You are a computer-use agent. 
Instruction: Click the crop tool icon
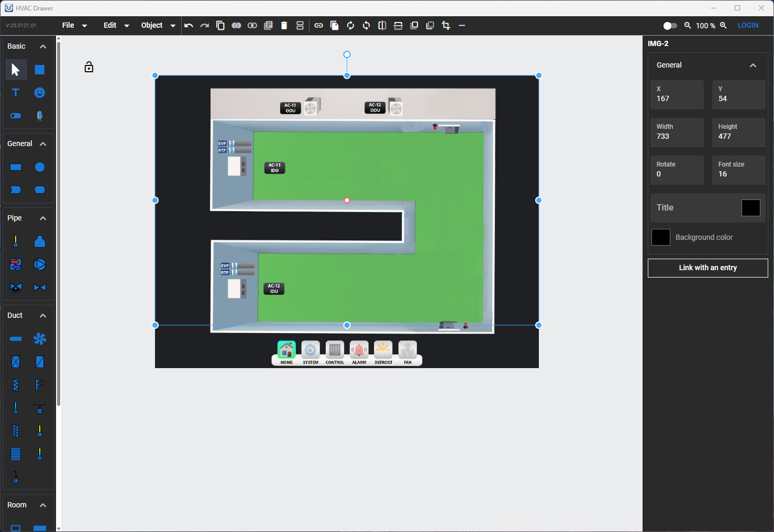pos(446,26)
